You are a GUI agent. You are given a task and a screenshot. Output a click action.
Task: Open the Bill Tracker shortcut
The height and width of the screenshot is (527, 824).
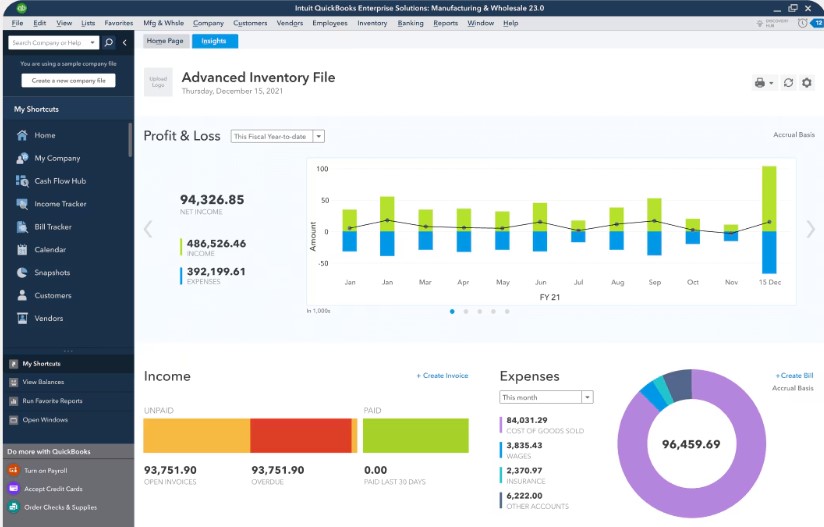[54, 227]
